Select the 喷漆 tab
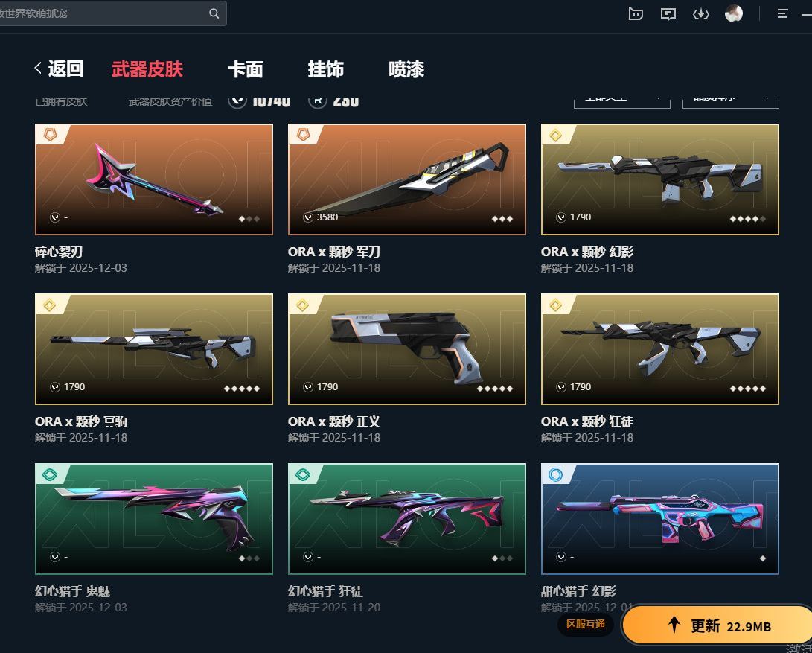The width and height of the screenshot is (812, 653). pyautogui.click(x=406, y=69)
